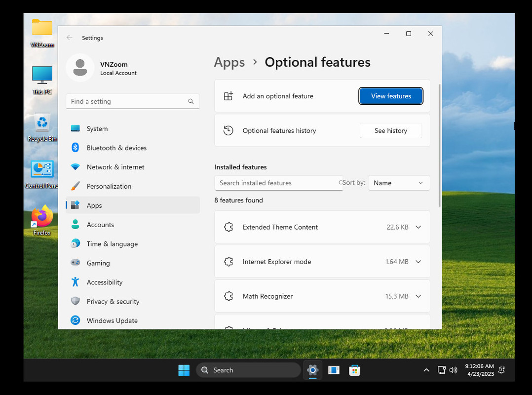This screenshot has width=532, height=395.
Task: Open the Windows Start button
Action: click(184, 370)
